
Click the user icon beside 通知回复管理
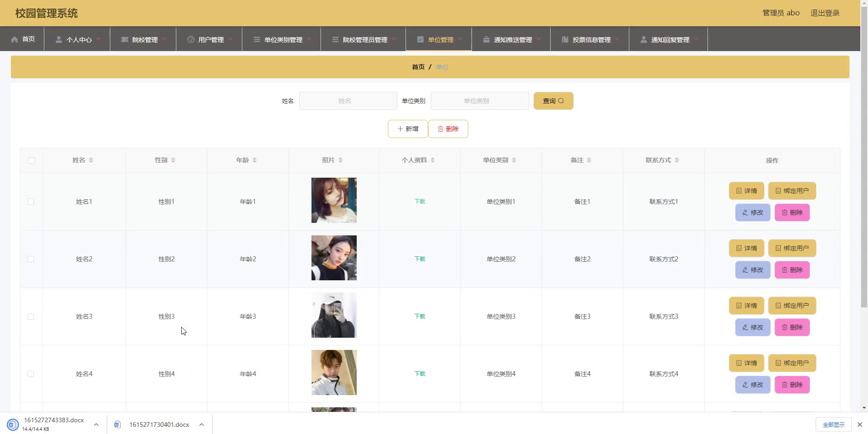[644, 40]
